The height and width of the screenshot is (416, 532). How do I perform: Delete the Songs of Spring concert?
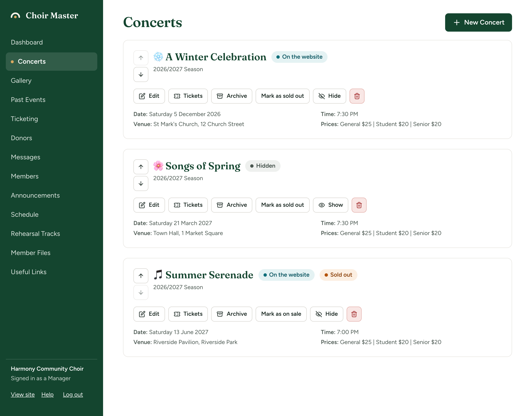tap(359, 205)
